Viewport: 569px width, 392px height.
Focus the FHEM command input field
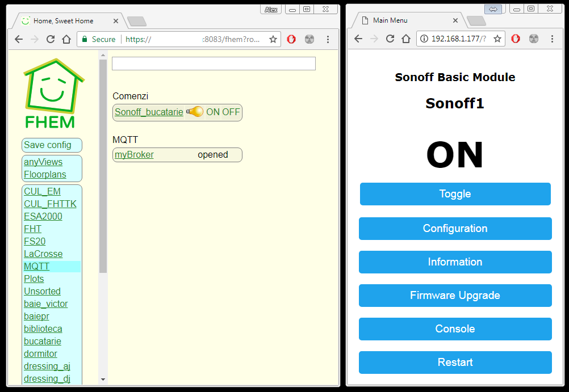213,64
